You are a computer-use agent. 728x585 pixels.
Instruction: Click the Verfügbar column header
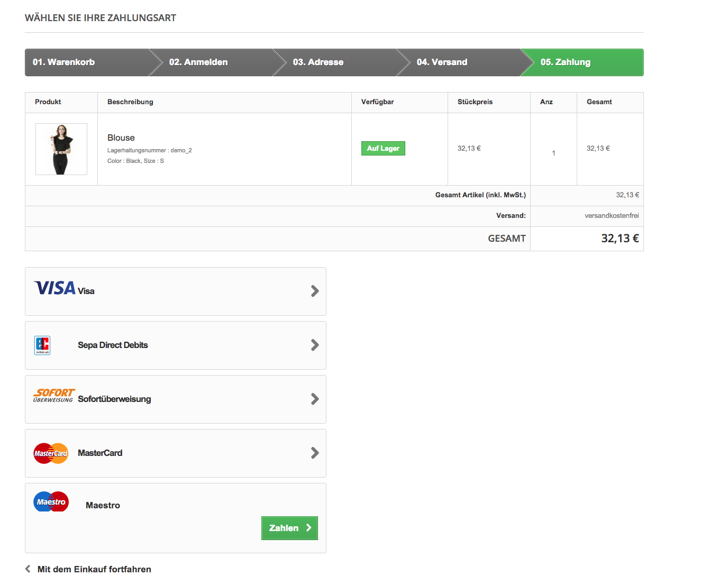[377, 102]
